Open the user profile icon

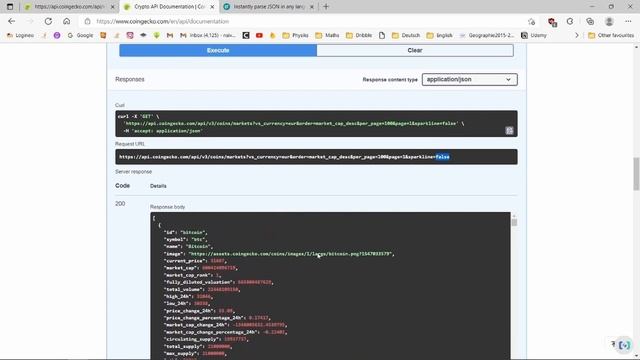[609, 21]
